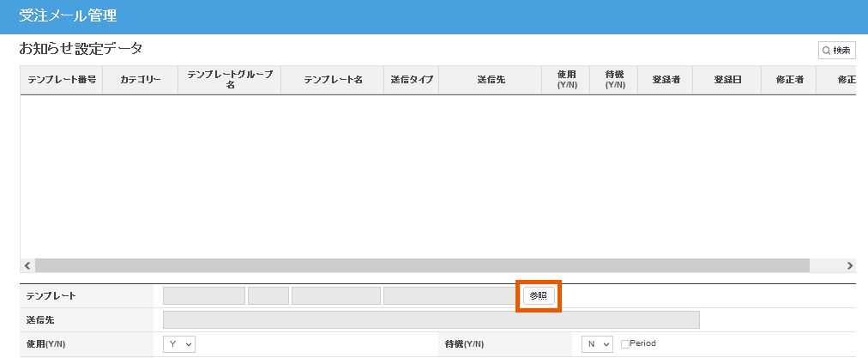Click the 参照 browse button
868x358 pixels.
tap(538, 296)
